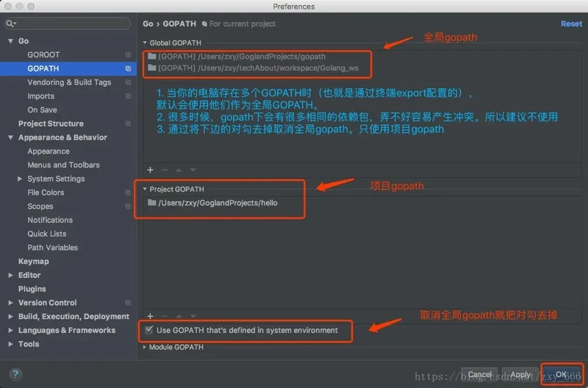This screenshot has width=588, height=388.
Task: Click the add plus icon under Project GOPATH
Action: 150,316
